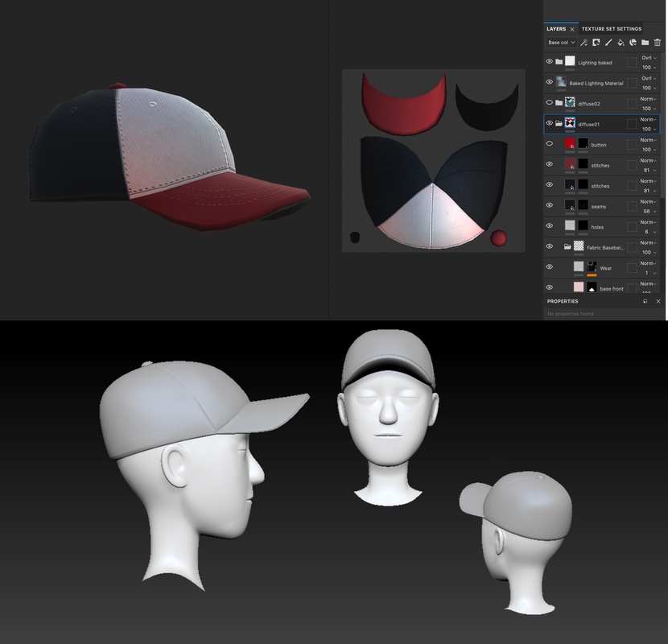Collapse the Fabric Baseball folder icon
This screenshot has width=668, height=644.
567,246
